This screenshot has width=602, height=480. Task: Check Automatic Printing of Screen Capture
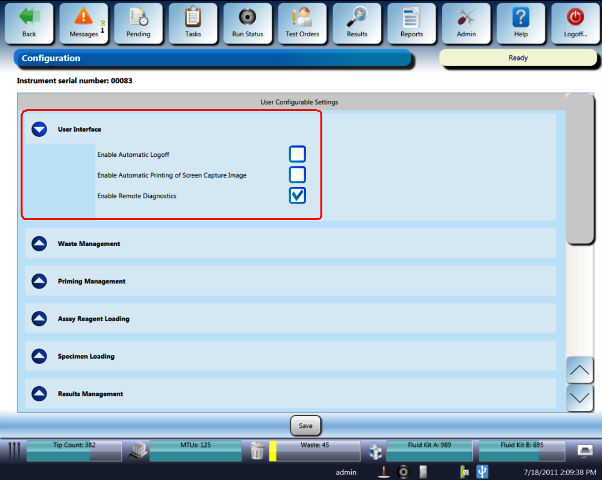click(297, 175)
